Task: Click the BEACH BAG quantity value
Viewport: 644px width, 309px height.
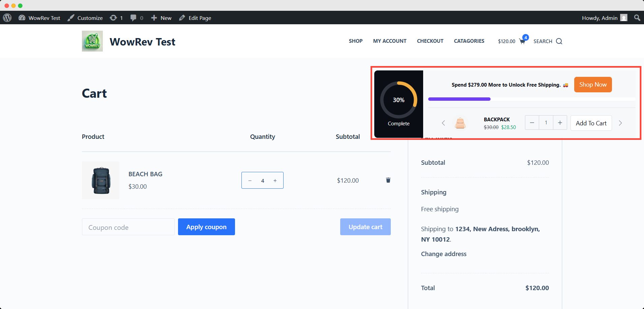Action: point(263,181)
